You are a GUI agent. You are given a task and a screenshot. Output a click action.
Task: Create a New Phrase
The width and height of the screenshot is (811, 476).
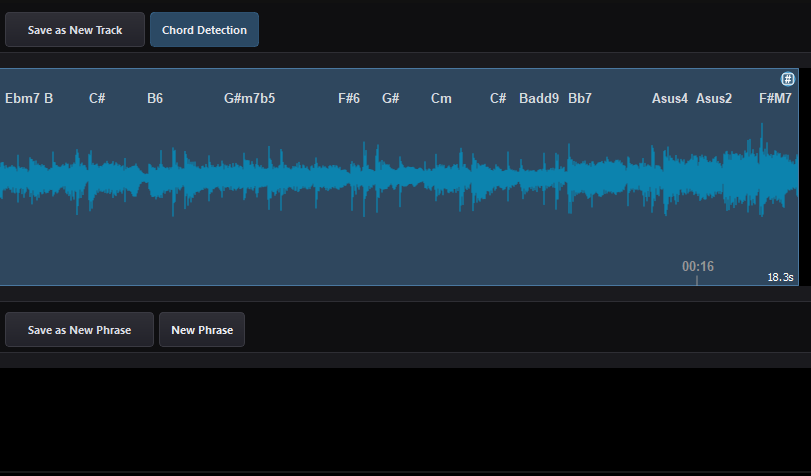click(x=202, y=330)
